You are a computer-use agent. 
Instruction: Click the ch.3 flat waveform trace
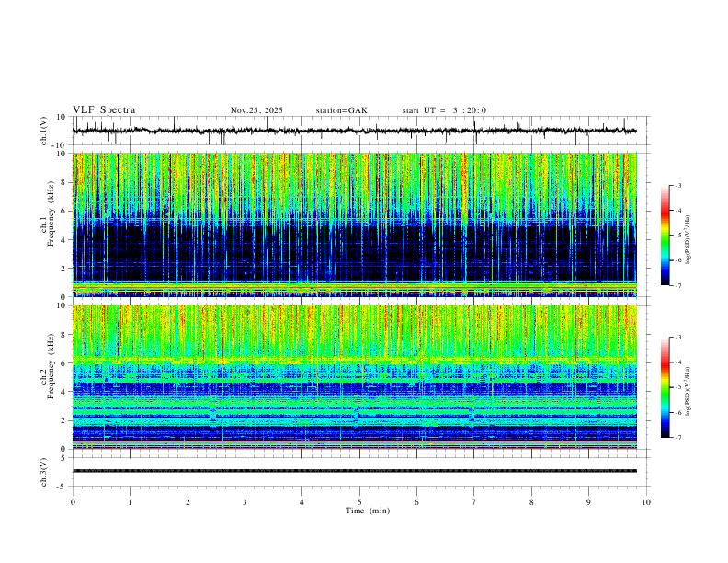(x=354, y=471)
